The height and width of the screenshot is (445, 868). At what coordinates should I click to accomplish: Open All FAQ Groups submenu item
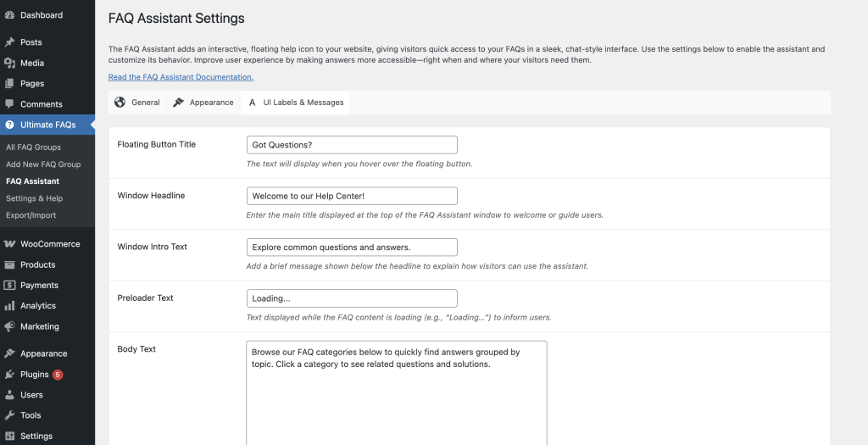point(33,147)
